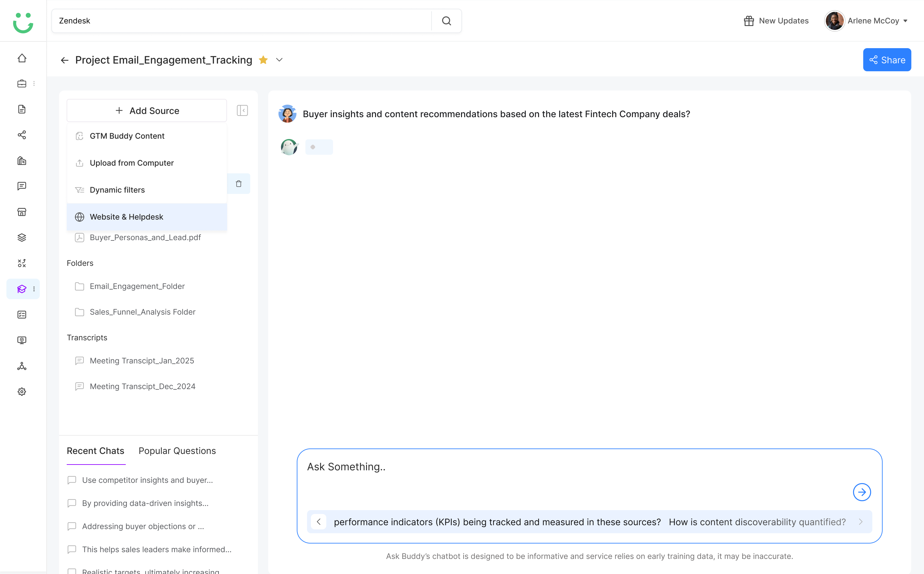Open chat "Use competitor insights and buyer..."
This screenshot has width=924, height=574.
tap(140, 480)
